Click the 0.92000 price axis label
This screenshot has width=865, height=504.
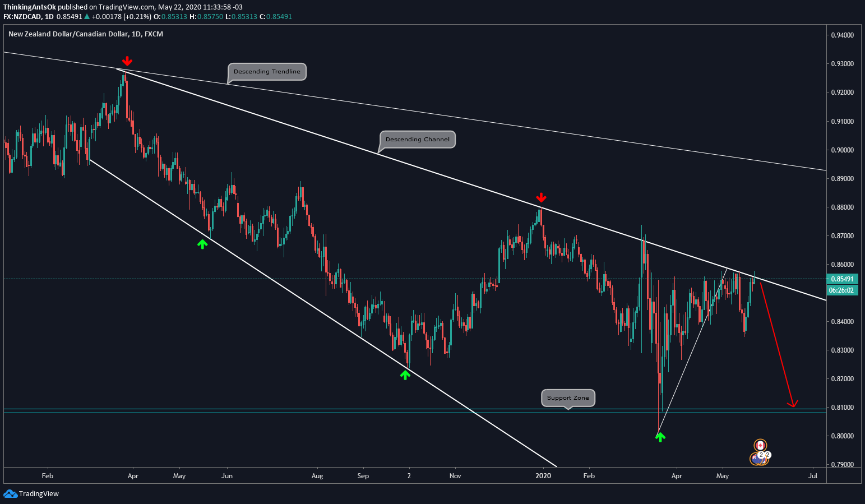click(x=842, y=93)
